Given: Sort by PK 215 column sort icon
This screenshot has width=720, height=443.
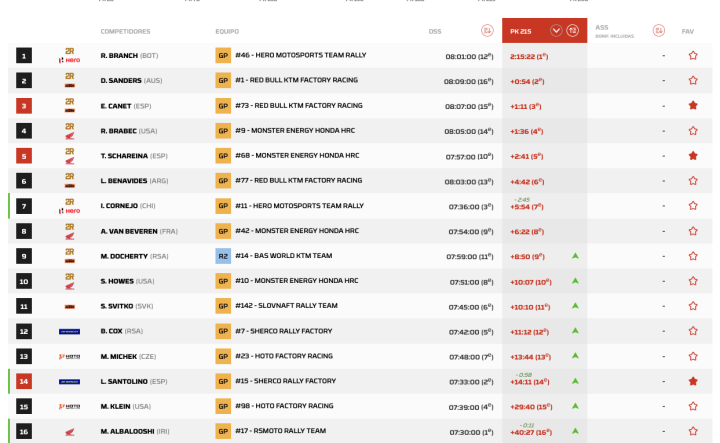Looking at the screenshot, I should 572,31.
